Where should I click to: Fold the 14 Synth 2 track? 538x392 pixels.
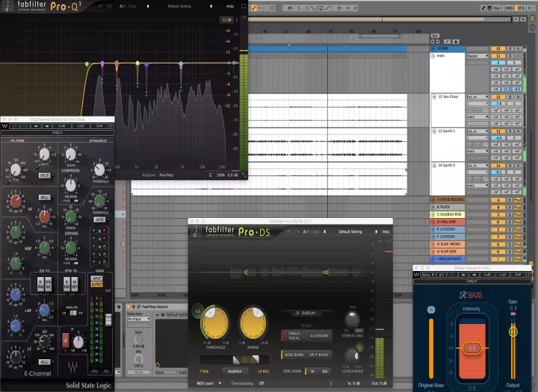(x=434, y=165)
